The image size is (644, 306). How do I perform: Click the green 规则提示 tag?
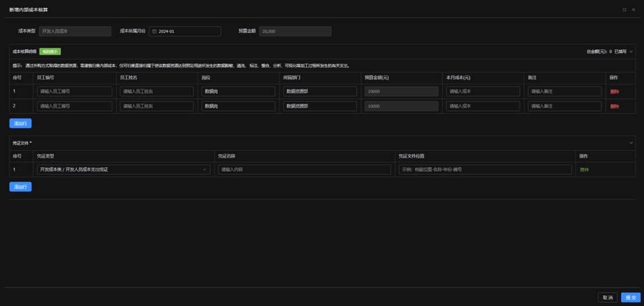(50, 52)
